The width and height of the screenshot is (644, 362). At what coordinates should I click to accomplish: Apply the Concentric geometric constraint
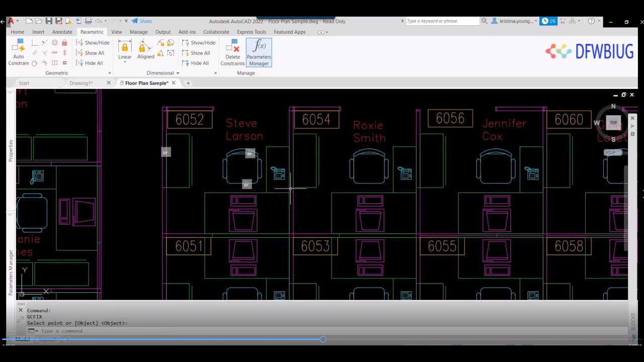[x=54, y=43]
